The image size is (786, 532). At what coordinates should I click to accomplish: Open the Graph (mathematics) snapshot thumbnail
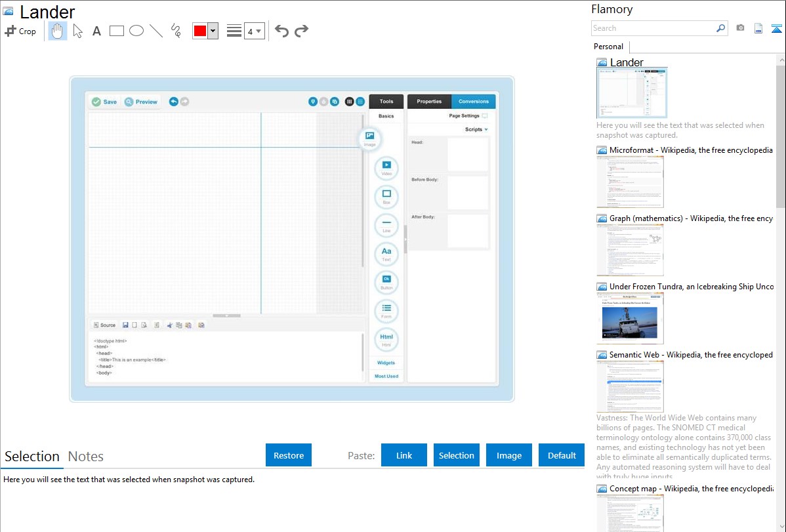pyautogui.click(x=630, y=250)
